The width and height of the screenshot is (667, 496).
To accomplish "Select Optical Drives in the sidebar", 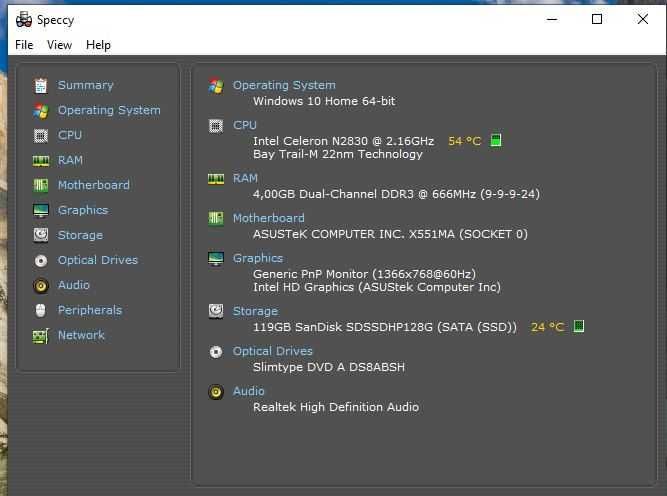I will (98, 260).
